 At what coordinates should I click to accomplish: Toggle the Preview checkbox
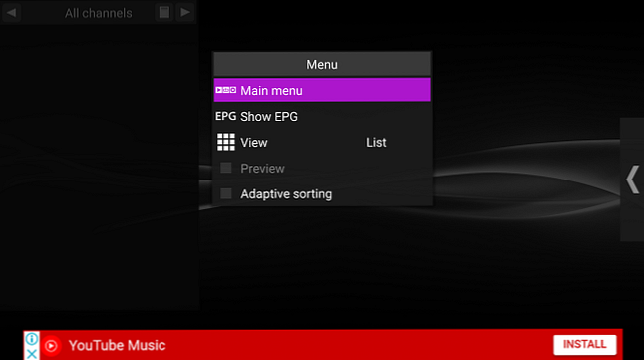click(x=226, y=168)
